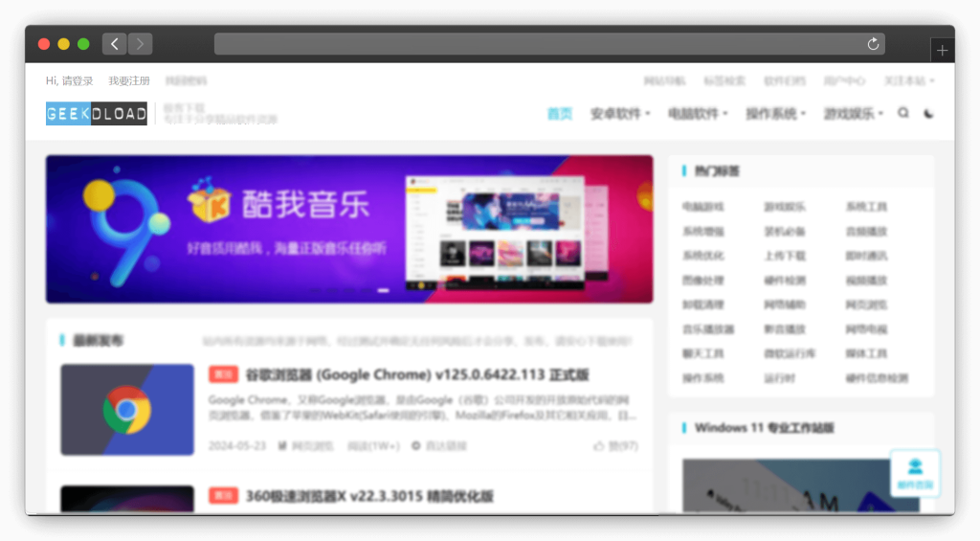
Task: Open the 谷歌浏览器 Google Chrome v125 post title
Action: [417, 374]
